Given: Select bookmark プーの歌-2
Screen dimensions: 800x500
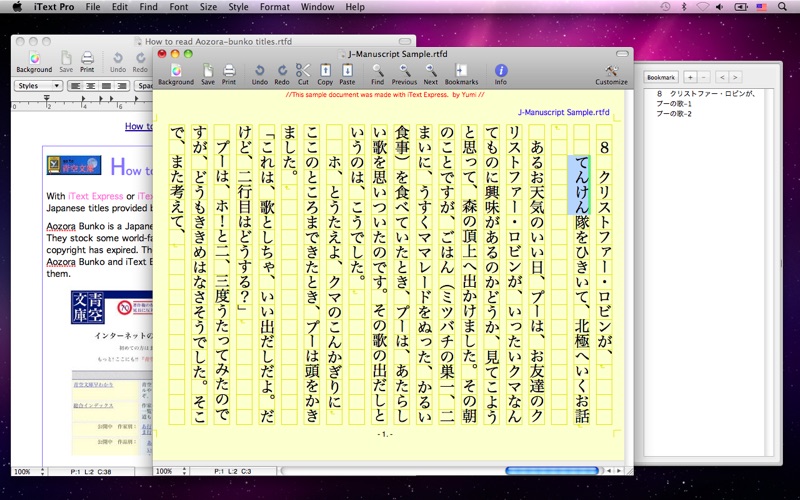Looking at the screenshot, I should pyautogui.click(x=673, y=114).
